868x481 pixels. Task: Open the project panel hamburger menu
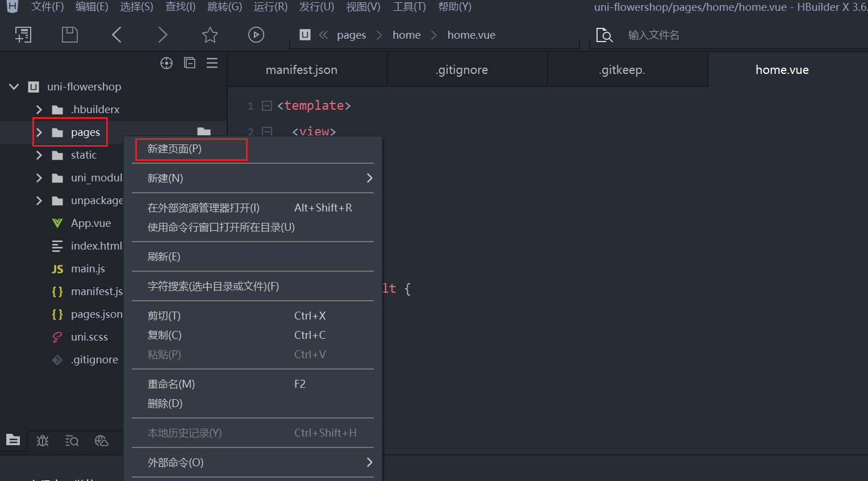point(212,63)
